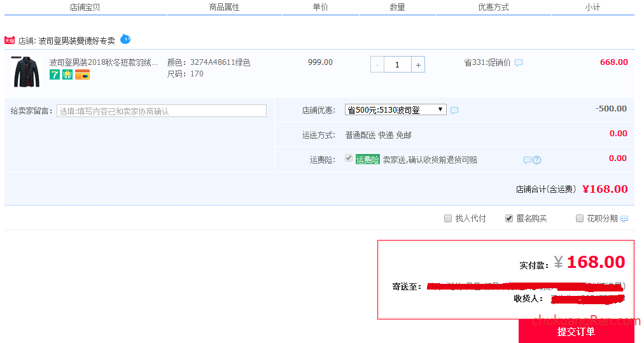
Task: Toggle the 运费险 checkbox
Action: [349, 158]
